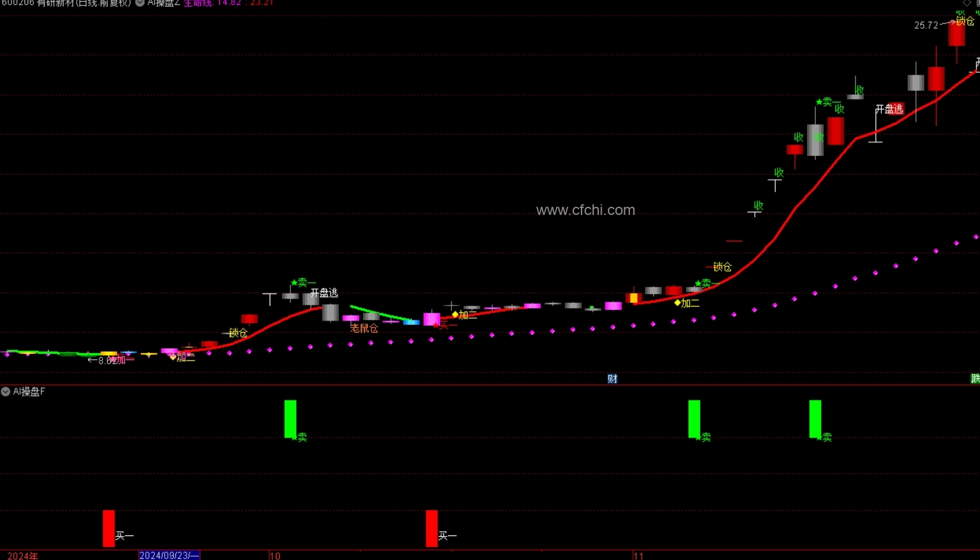Image resolution: width=980 pixels, height=560 pixels.
Task: Click the red-highlighted 开盘逃 label
Action: tap(890, 109)
